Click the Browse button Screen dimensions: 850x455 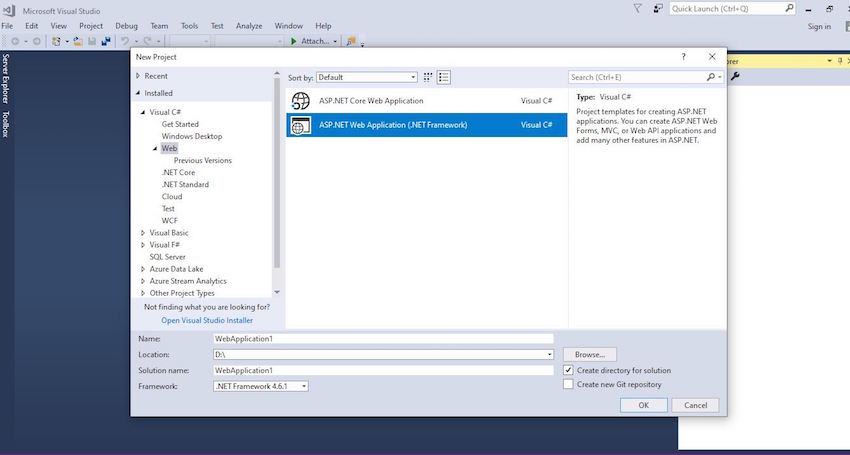tap(589, 354)
